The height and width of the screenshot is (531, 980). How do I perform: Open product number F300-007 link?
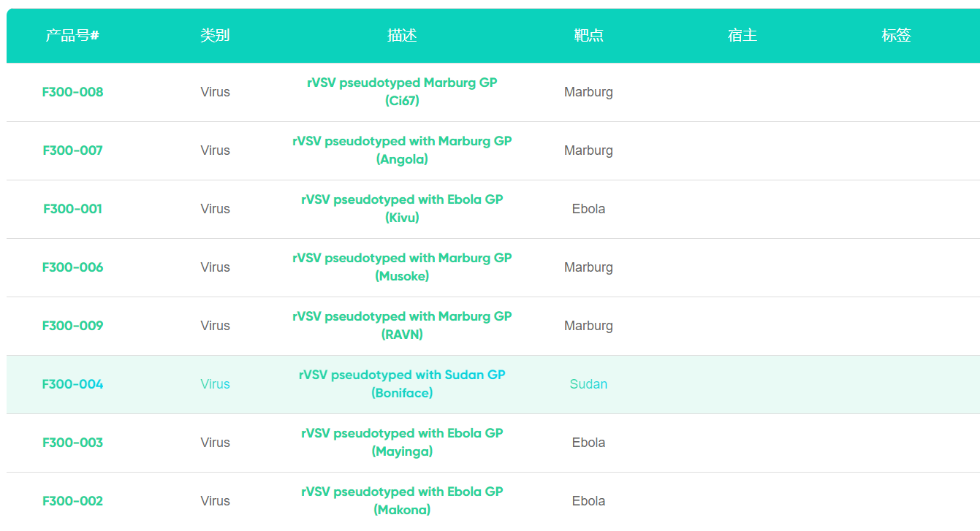72,150
